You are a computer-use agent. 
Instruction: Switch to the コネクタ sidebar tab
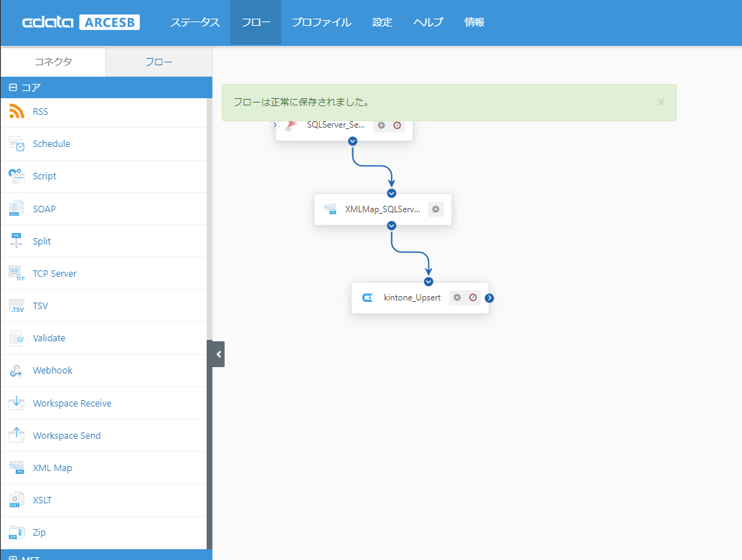point(54,62)
